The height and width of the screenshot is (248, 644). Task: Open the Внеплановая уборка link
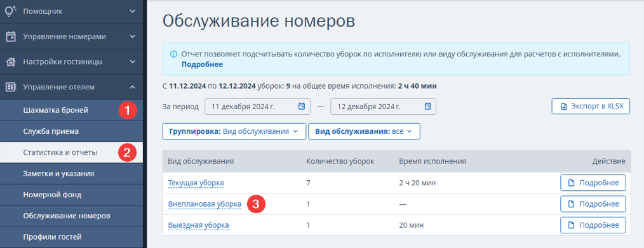205,204
